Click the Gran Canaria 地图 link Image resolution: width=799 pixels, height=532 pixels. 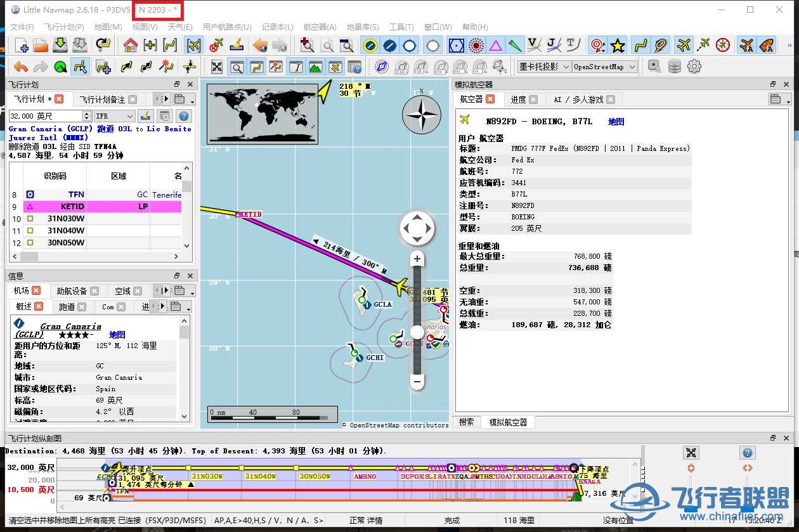pos(117,335)
